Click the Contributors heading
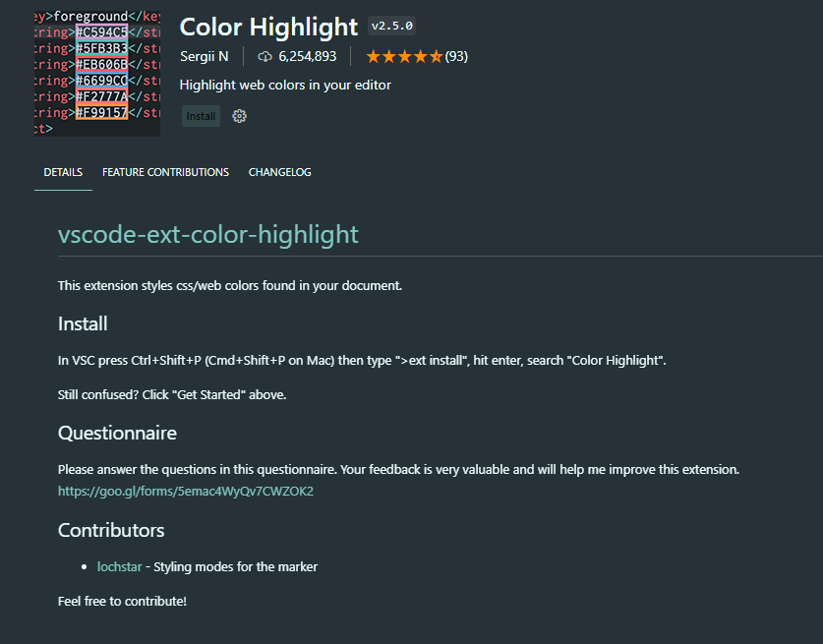This screenshot has width=823, height=644. 111,530
